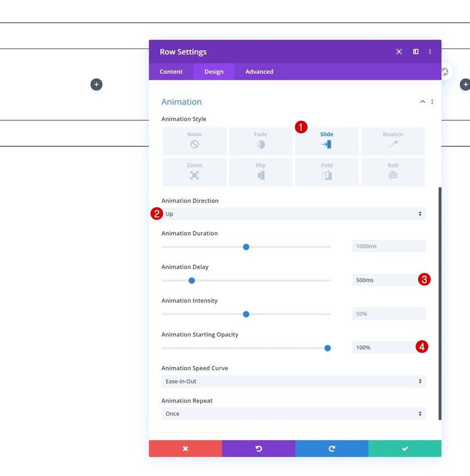Switch to the Advanced tab

pyautogui.click(x=260, y=72)
